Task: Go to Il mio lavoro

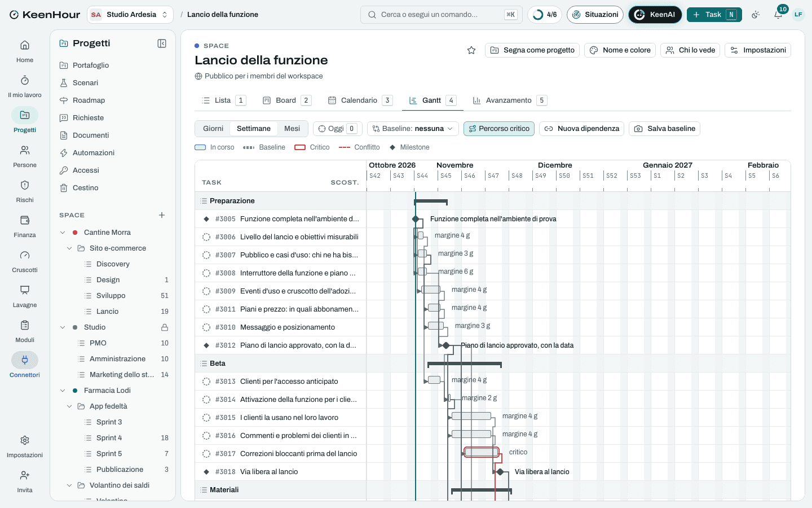Action: click(25, 86)
